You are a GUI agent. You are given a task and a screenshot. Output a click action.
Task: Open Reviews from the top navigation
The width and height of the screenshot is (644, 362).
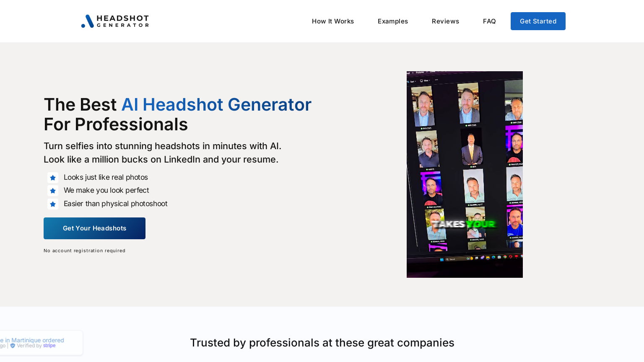pos(445,21)
